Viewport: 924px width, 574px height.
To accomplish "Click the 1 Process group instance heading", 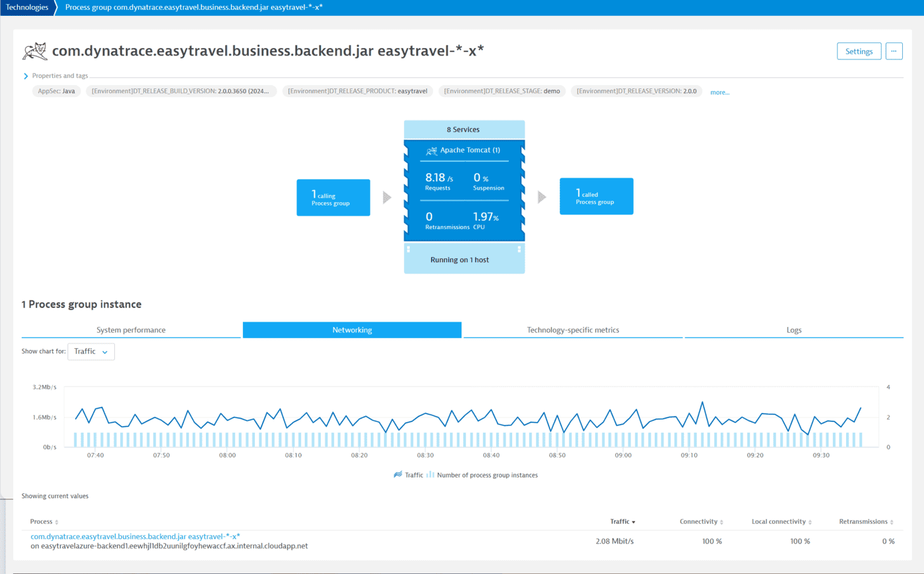I will point(81,304).
